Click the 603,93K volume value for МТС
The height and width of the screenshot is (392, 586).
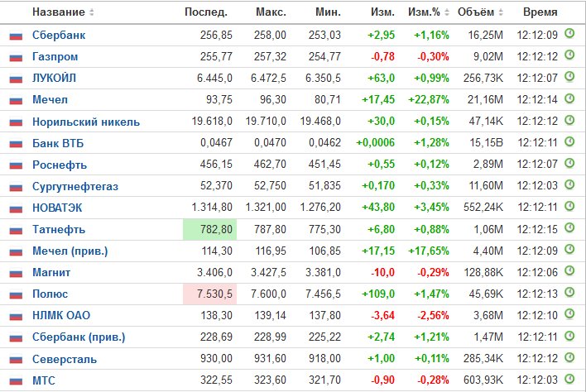483,380
